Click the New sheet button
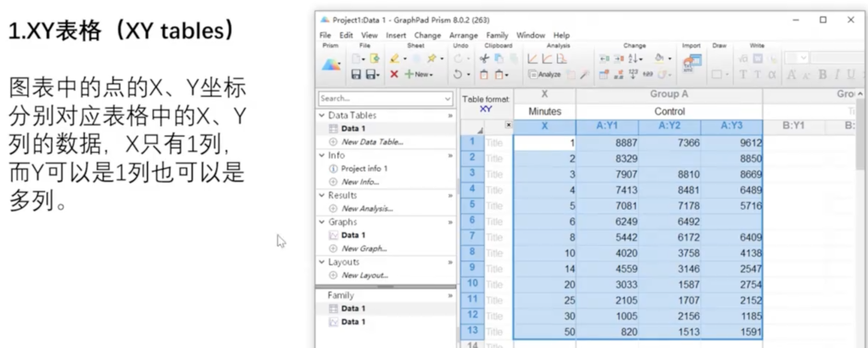The image size is (868, 348). (x=418, y=75)
